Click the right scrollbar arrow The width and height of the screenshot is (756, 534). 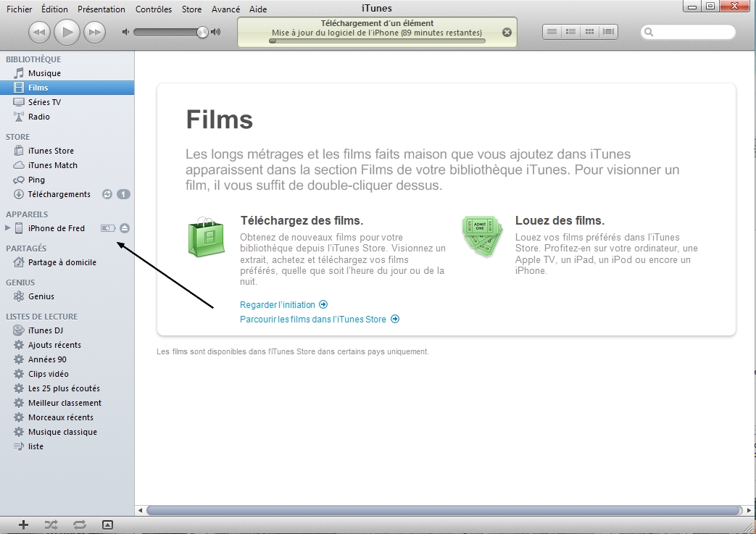point(749,510)
